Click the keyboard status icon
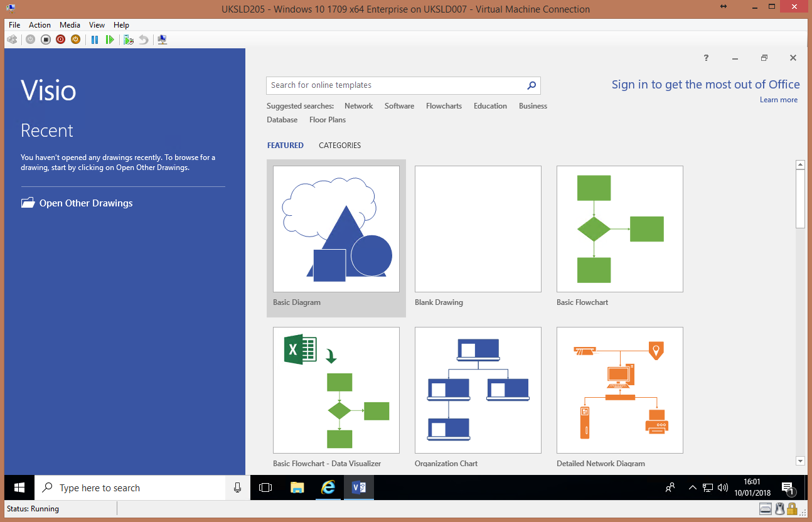The width and height of the screenshot is (812, 522). (x=765, y=509)
